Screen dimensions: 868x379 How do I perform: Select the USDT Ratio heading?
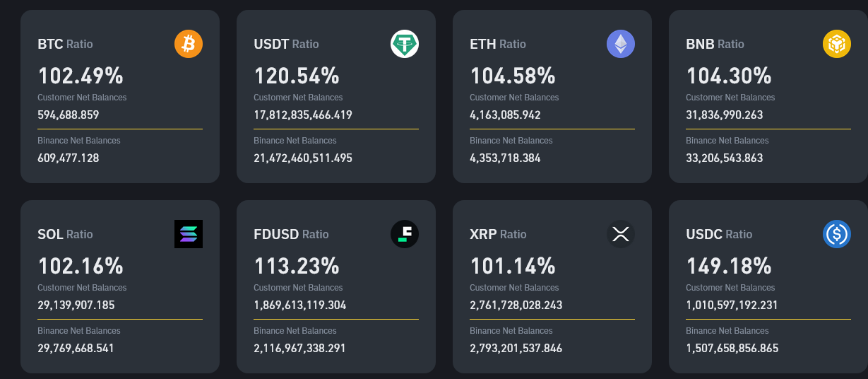click(x=286, y=44)
